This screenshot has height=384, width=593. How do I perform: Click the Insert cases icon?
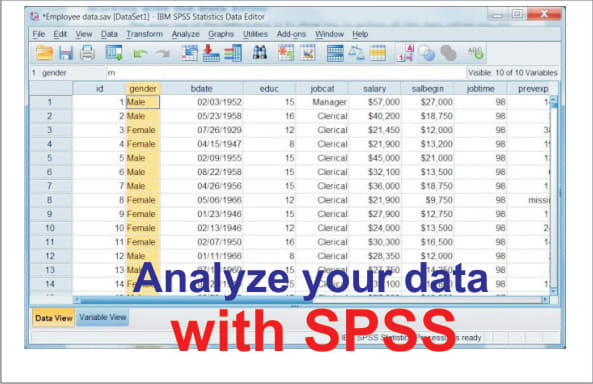click(286, 53)
